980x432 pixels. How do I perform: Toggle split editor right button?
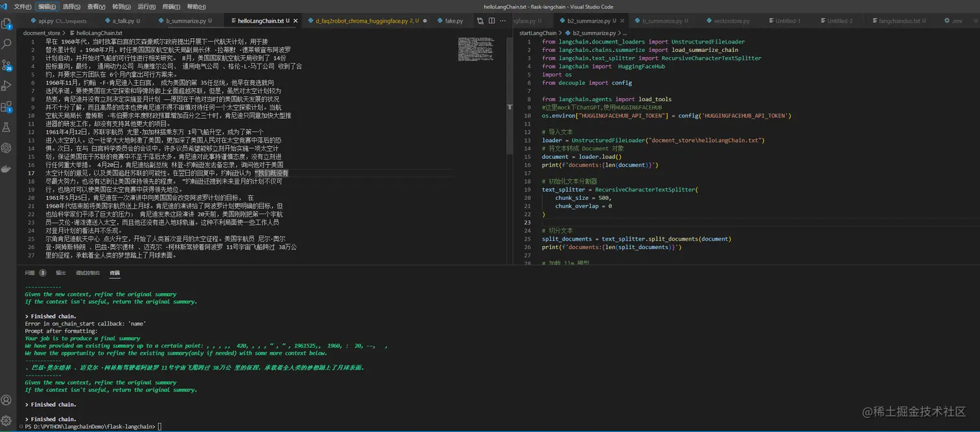click(x=492, y=21)
